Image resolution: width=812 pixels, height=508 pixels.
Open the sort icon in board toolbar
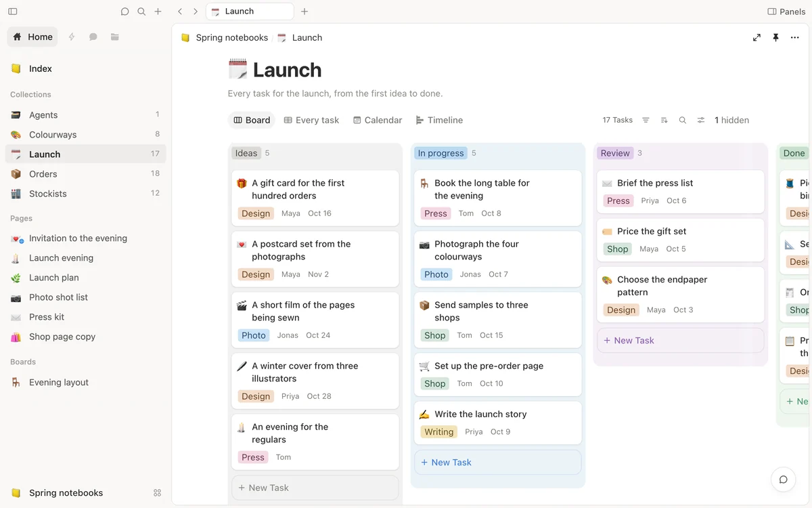[664, 120]
